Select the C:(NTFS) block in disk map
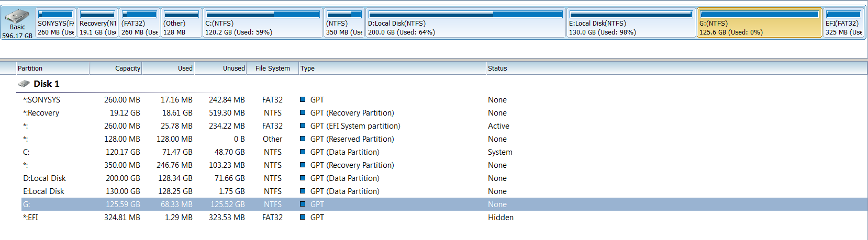This screenshot has height=240, width=868. (262, 27)
